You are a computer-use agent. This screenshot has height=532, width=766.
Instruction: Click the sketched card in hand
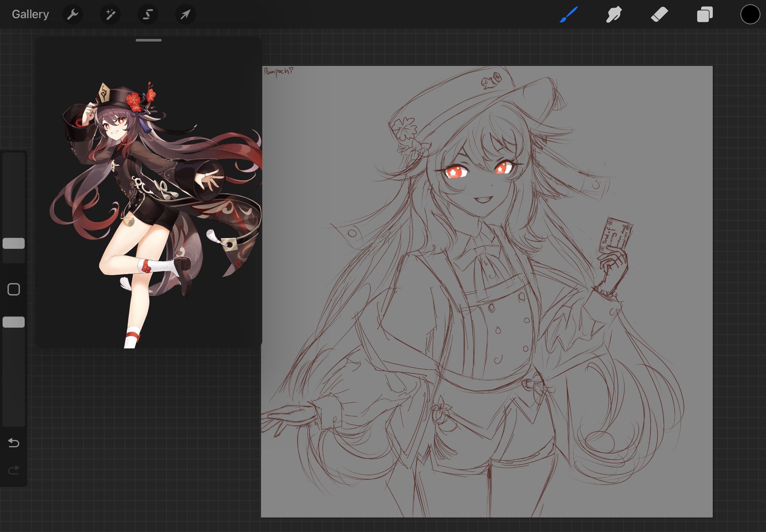tap(616, 235)
